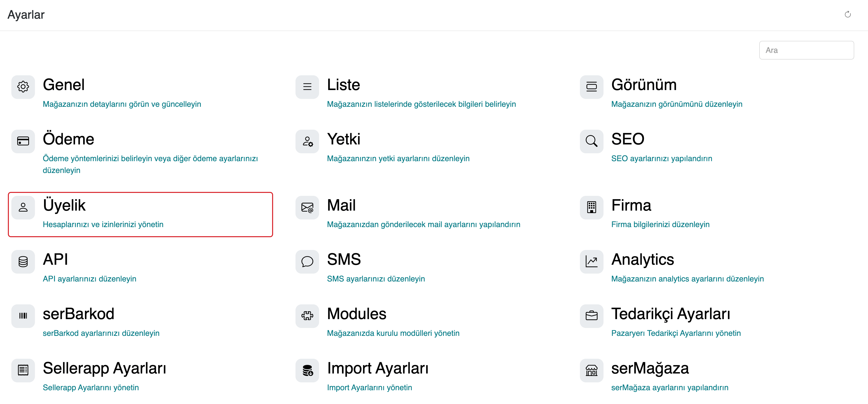
Task: Click 'Import Ayarlarını yönetin' link
Action: coord(369,388)
